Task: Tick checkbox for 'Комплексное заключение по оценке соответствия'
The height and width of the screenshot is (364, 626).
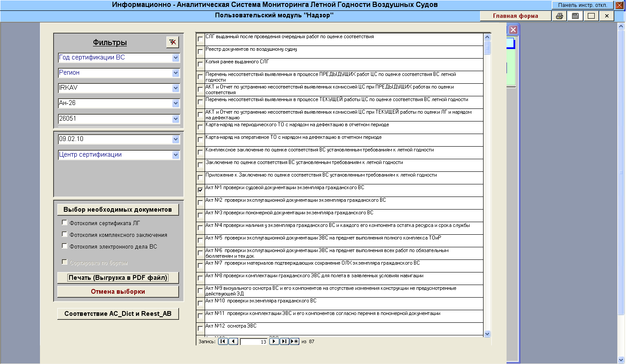Action: (x=200, y=152)
